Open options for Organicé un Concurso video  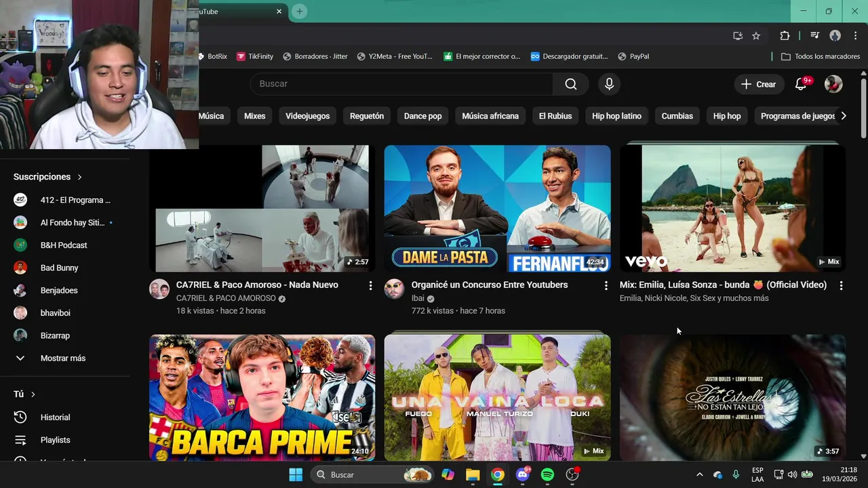pyautogui.click(x=606, y=286)
